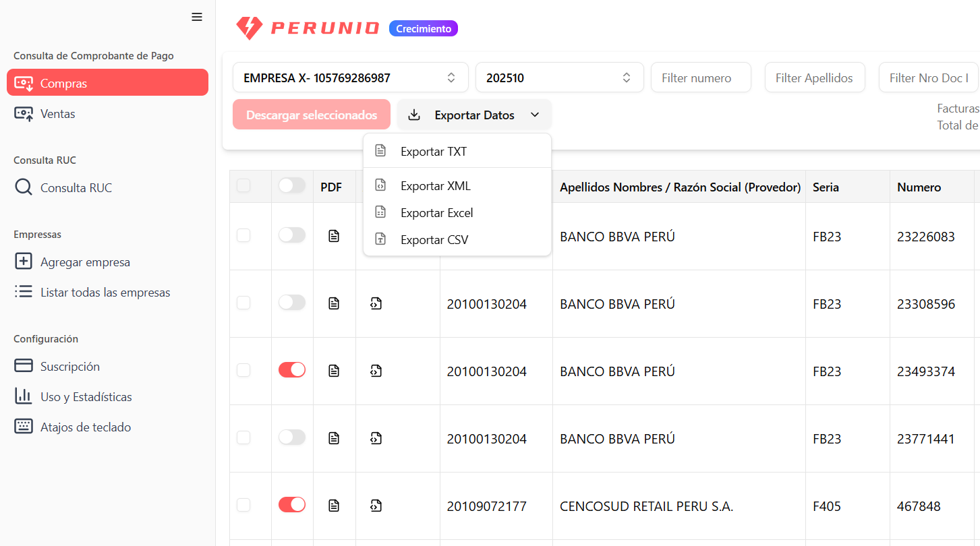The height and width of the screenshot is (546, 980).
Task: Select Exportar CSV from the export menu
Action: coord(434,239)
